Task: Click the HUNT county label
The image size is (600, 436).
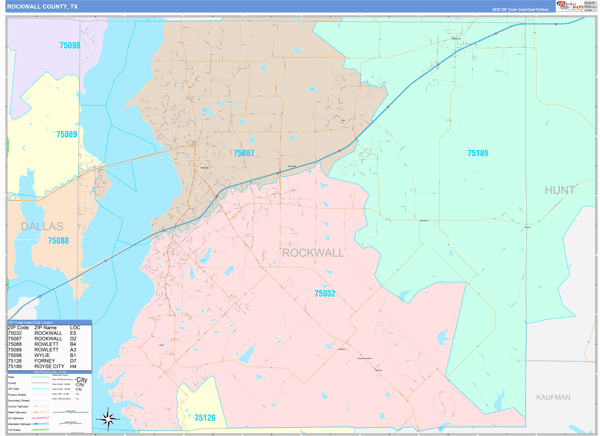Action: [x=559, y=189]
